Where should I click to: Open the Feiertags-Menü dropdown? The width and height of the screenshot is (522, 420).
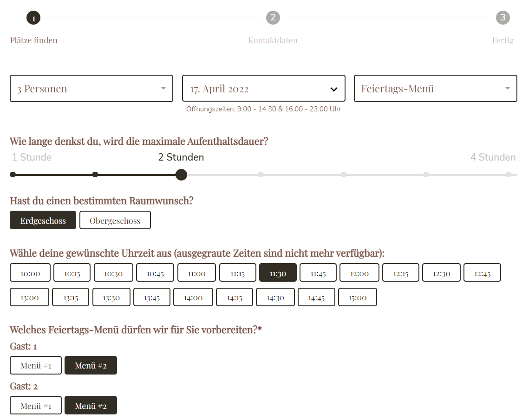(436, 89)
